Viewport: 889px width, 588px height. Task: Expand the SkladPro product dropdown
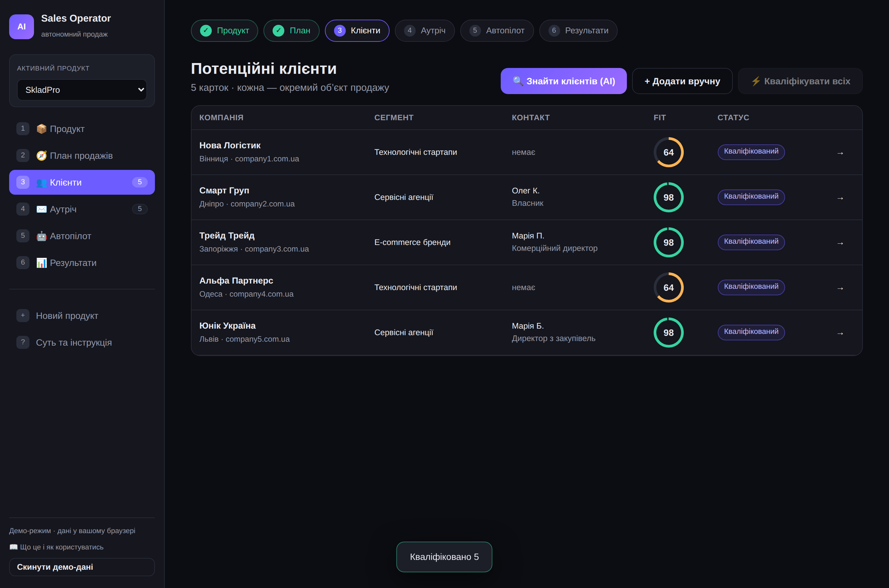[82, 90]
